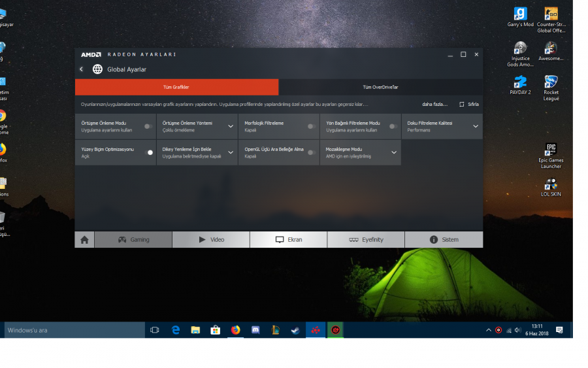This screenshot has height=368, width=588.
Task: Click the Radeon Settings taskbar icon
Action: 316,330
